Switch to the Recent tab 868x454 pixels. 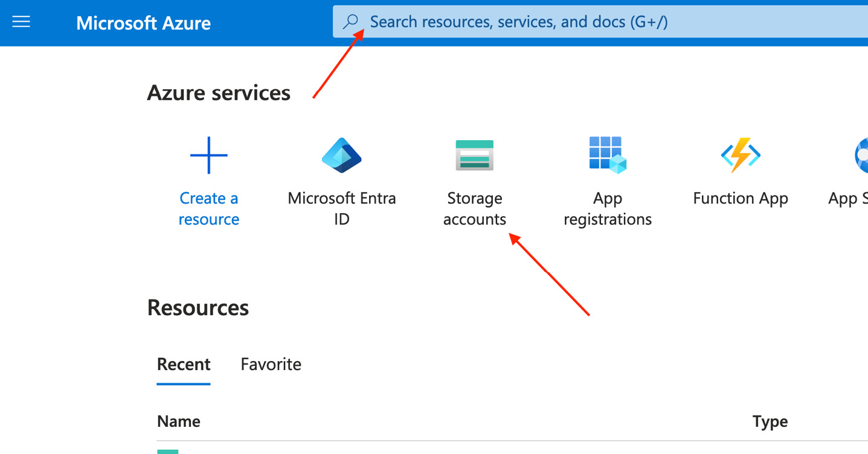(x=184, y=365)
